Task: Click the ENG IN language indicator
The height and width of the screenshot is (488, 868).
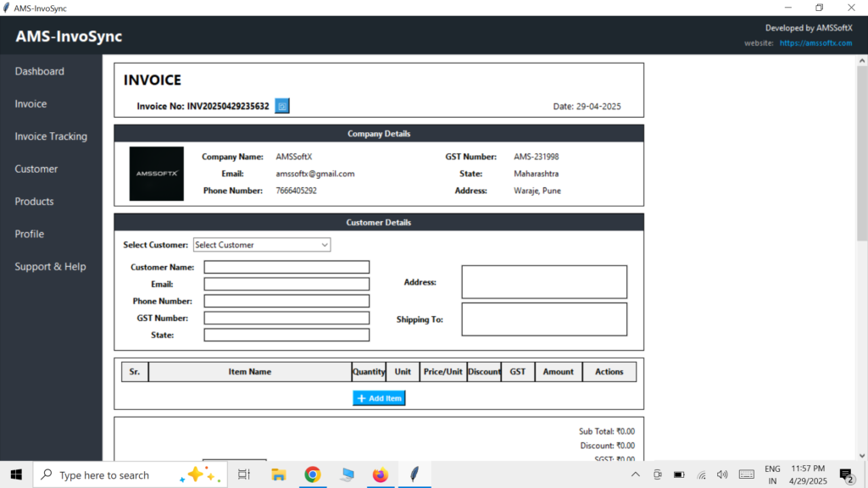Action: [772, 474]
